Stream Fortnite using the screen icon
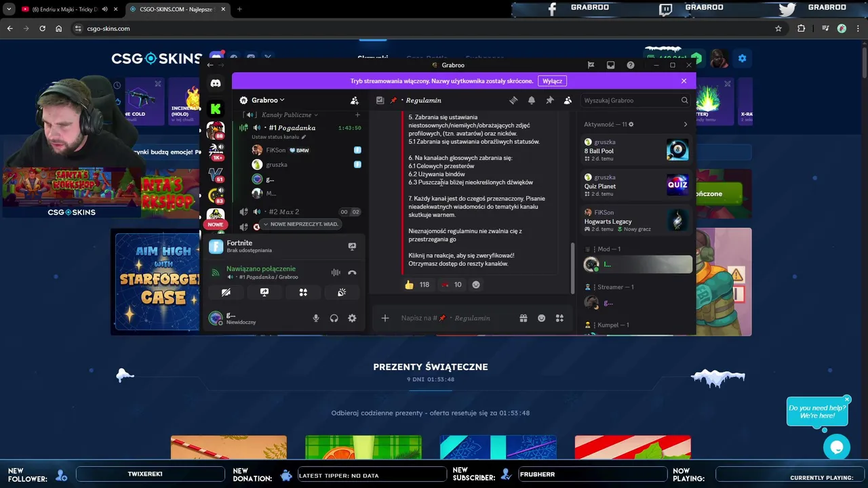The width and height of the screenshot is (868, 488). point(352,246)
